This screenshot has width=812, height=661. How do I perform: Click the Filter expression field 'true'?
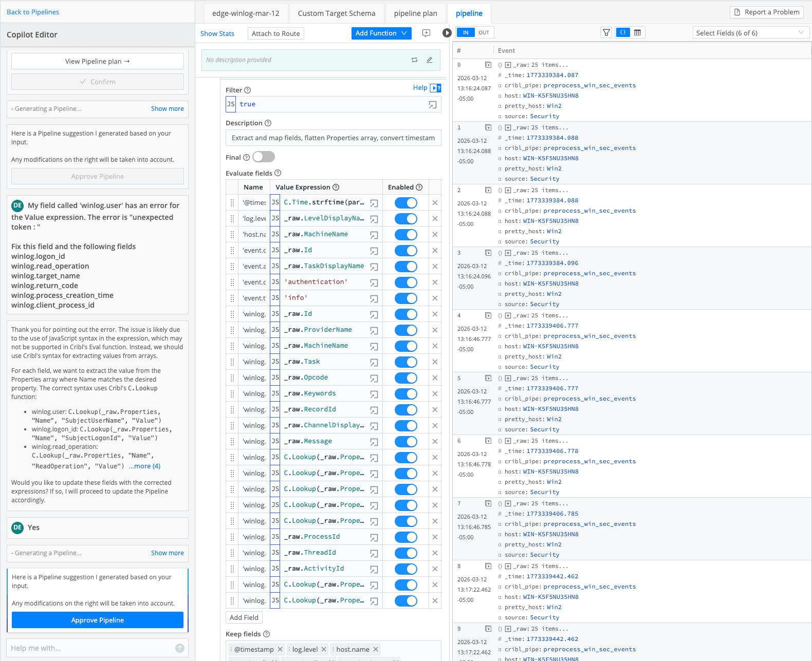[x=334, y=104]
